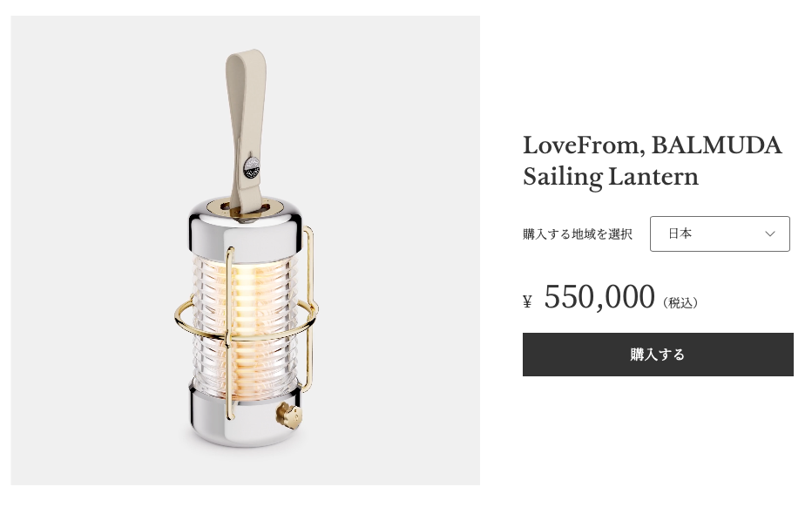This screenshot has height=507, width=812.
Task: Click the glowing glass lens of lantern
Action: coord(246,328)
